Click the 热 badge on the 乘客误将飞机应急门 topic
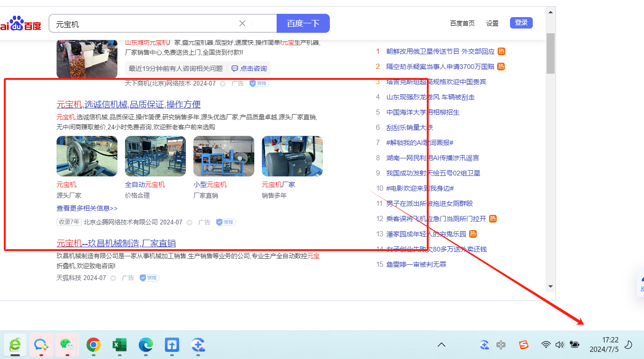644x359 pixels. tap(493, 219)
